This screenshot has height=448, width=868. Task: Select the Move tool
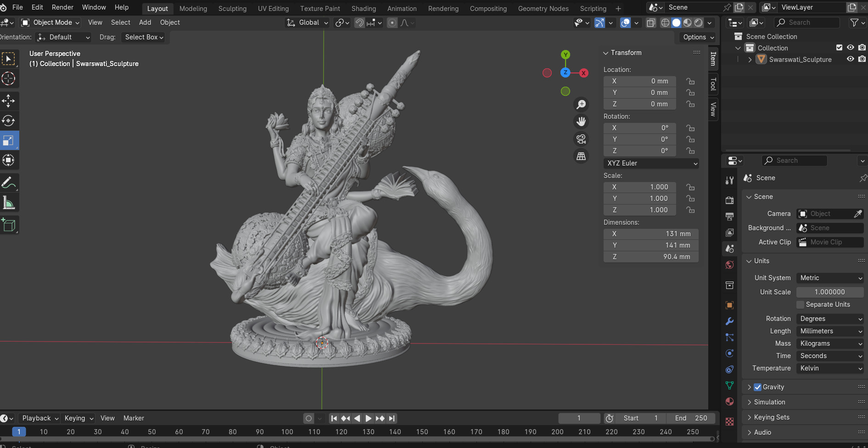(9, 100)
